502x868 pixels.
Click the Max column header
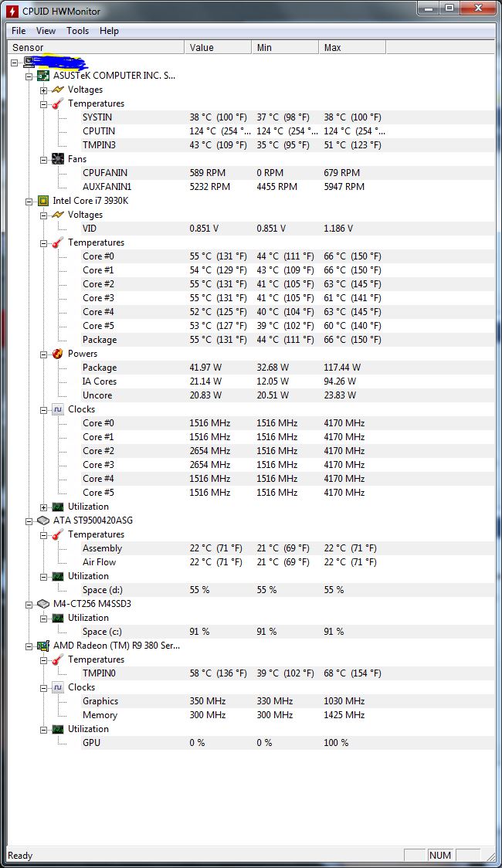tap(352, 48)
